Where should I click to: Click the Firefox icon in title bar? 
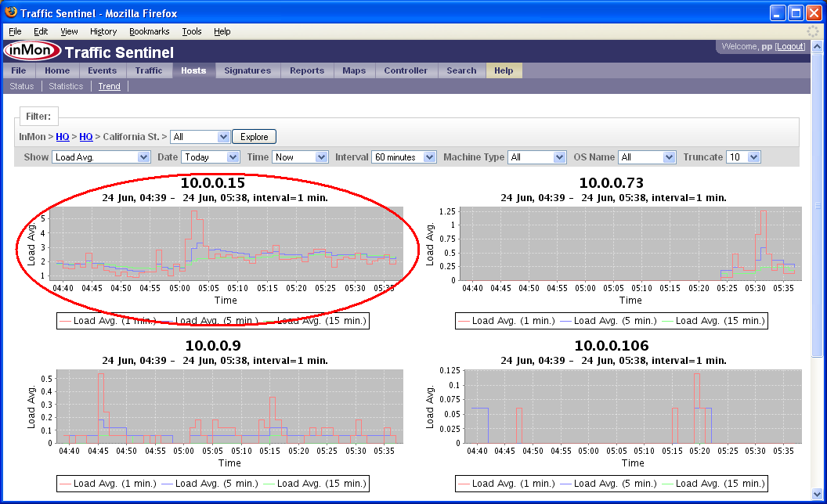[10, 13]
